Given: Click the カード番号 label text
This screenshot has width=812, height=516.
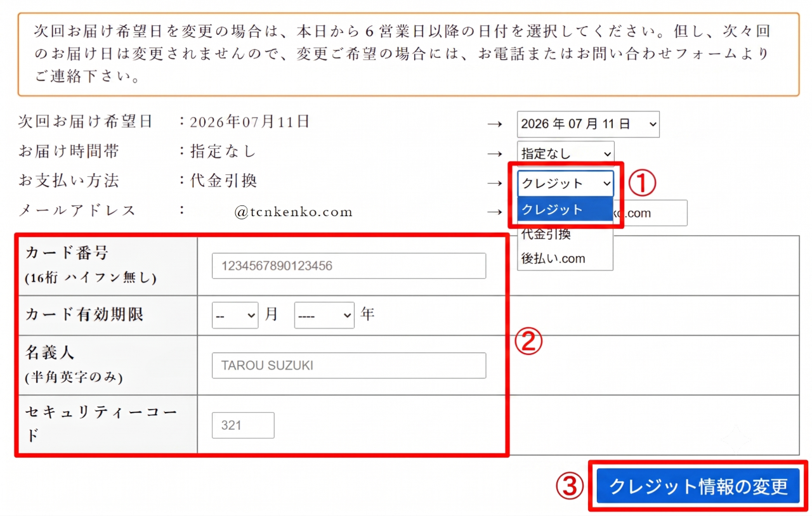Looking at the screenshot, I should pyautogui.click(x=67, y=253).
